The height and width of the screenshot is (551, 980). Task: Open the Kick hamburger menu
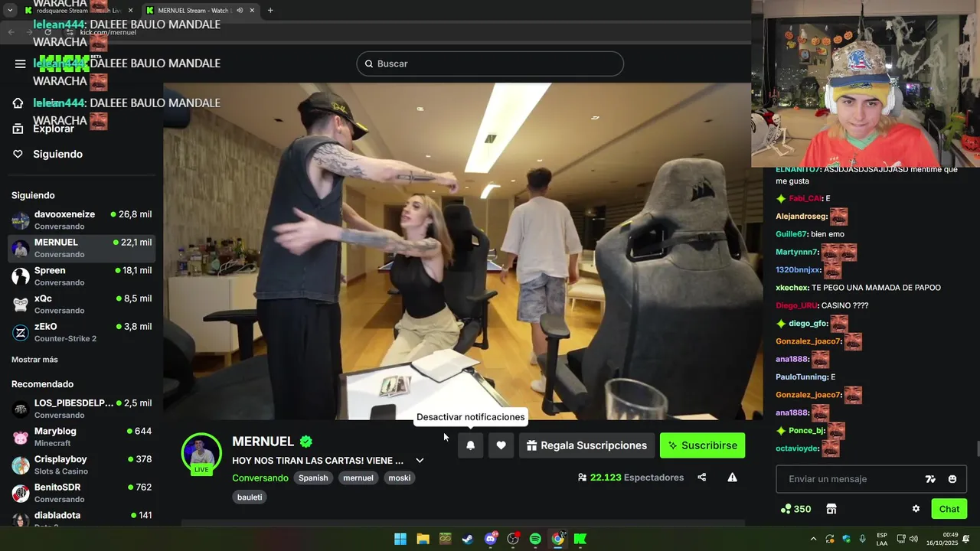(x=20, y=64)
